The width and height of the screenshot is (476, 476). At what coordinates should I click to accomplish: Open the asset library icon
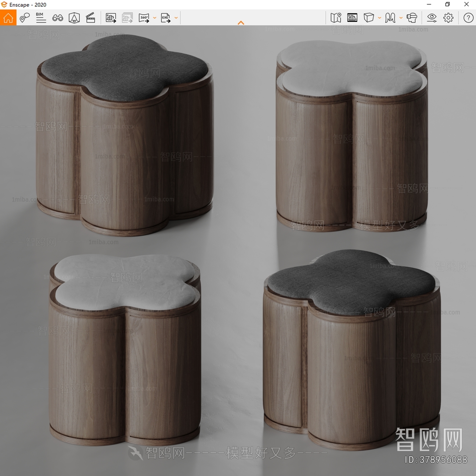point(352,18)
